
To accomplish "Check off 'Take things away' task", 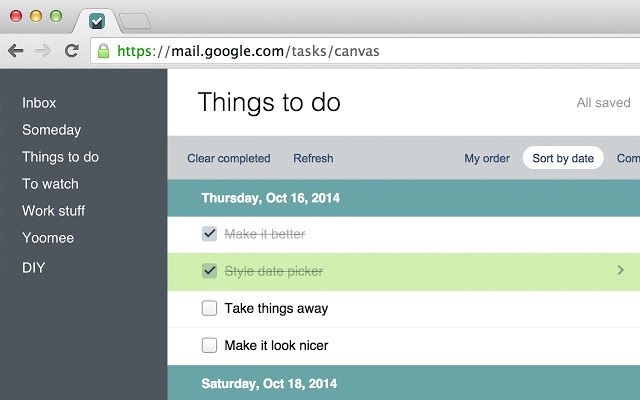I will (x=209, y=308).
